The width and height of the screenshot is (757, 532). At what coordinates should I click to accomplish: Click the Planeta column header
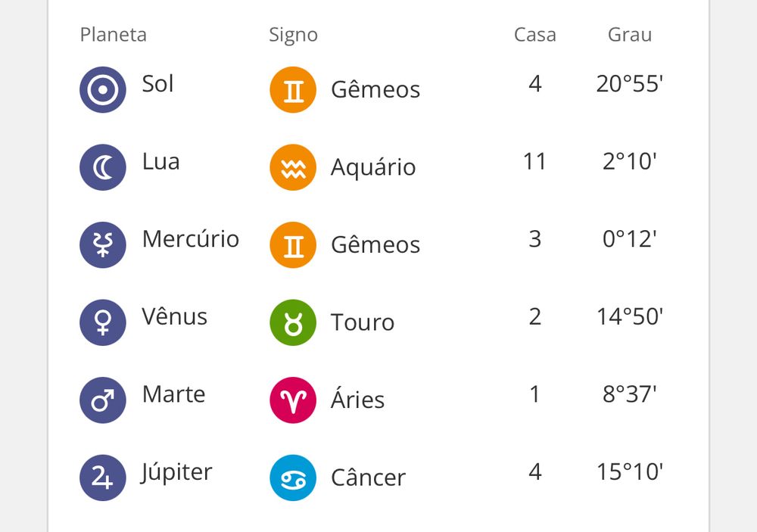tap(113, 35)
